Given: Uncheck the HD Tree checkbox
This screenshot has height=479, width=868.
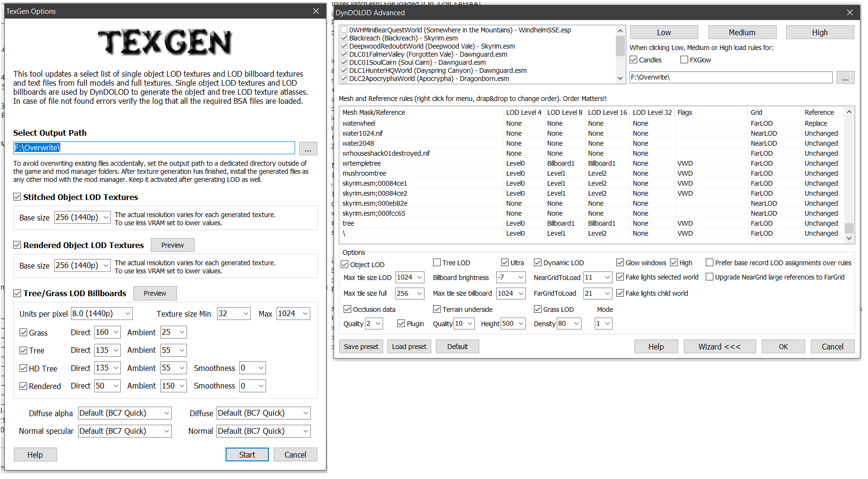Looking at the screenshot, I should pos(23,368).
